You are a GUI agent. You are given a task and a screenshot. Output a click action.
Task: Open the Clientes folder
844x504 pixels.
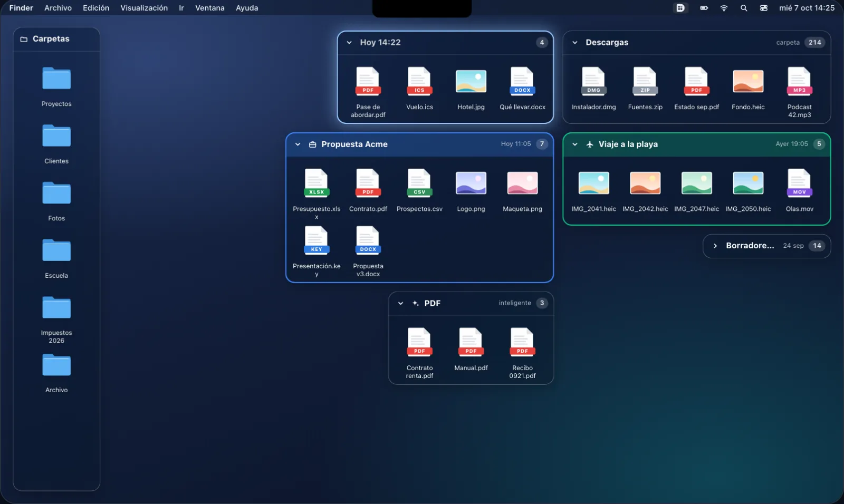56,144
